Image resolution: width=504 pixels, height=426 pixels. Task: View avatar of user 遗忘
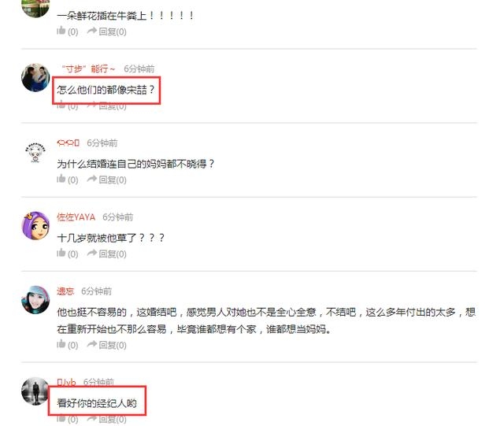[35, 300]
